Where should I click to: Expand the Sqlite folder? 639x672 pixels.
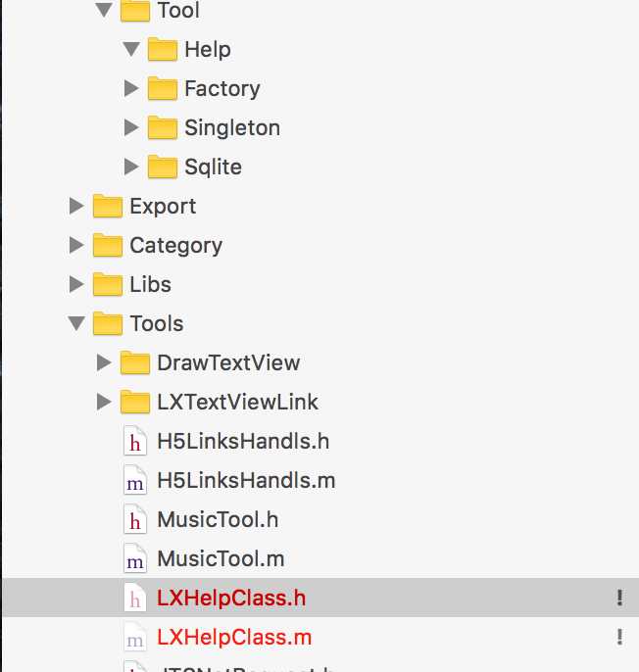pyautogui.click(x=131, y=167)
